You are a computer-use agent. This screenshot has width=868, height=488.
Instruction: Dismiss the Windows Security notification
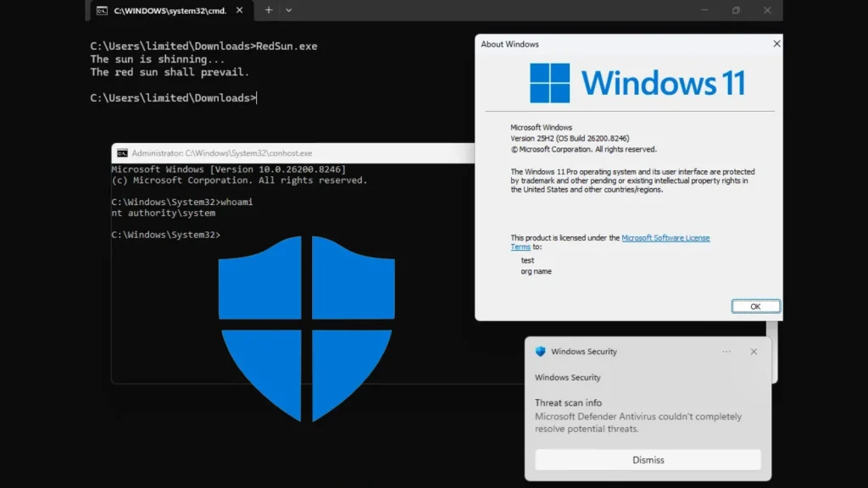pyautogui.click(x=648, y=459)
